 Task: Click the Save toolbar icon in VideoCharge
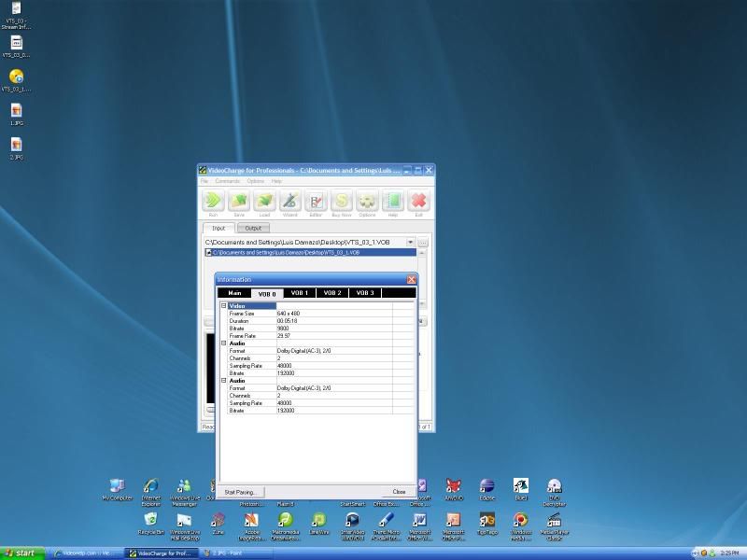(239, 201)
